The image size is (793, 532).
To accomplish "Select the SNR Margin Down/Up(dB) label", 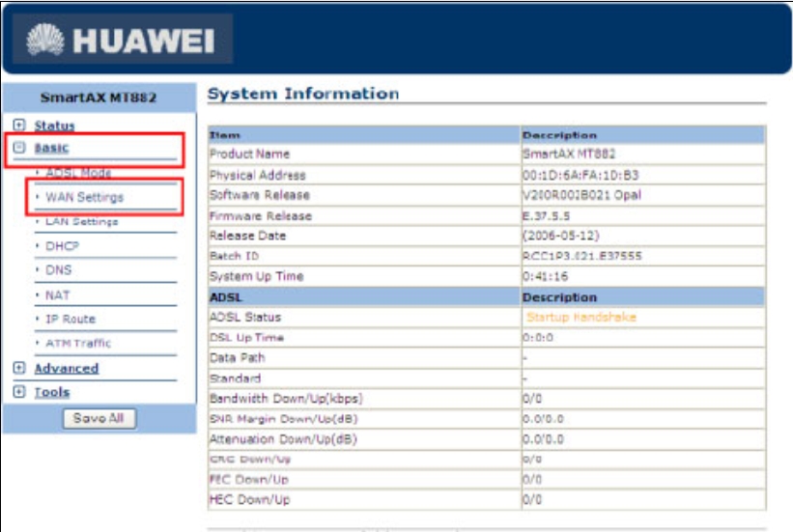I will point(284,419).
